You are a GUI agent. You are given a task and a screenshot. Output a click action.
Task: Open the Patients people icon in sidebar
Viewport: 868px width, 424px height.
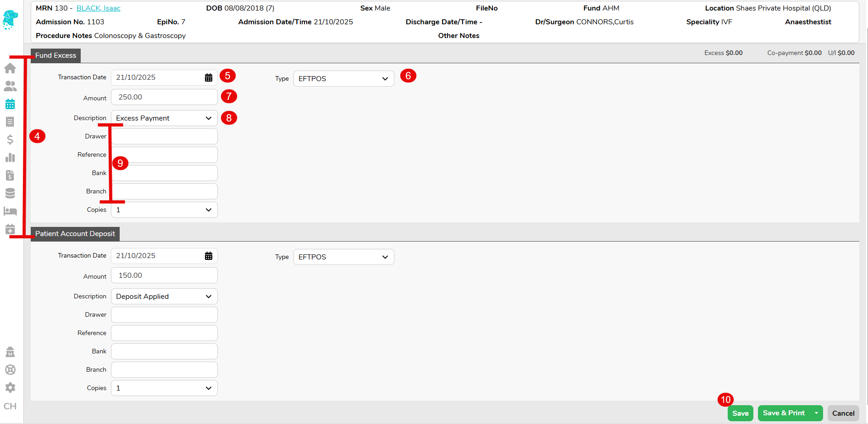tap(10, 86)
